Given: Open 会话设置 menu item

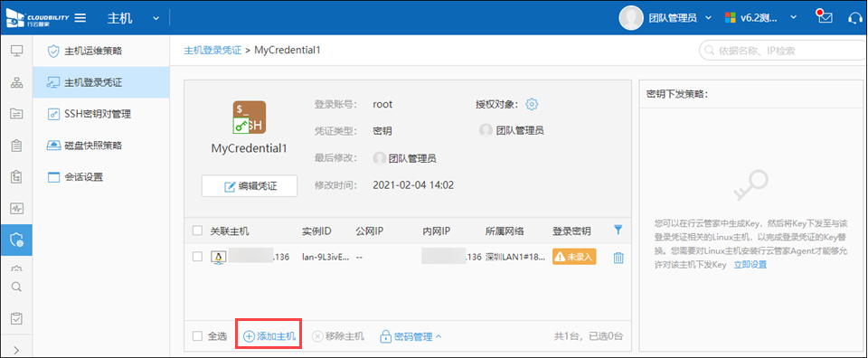Looking at the screenshot, I should point(100,177).
